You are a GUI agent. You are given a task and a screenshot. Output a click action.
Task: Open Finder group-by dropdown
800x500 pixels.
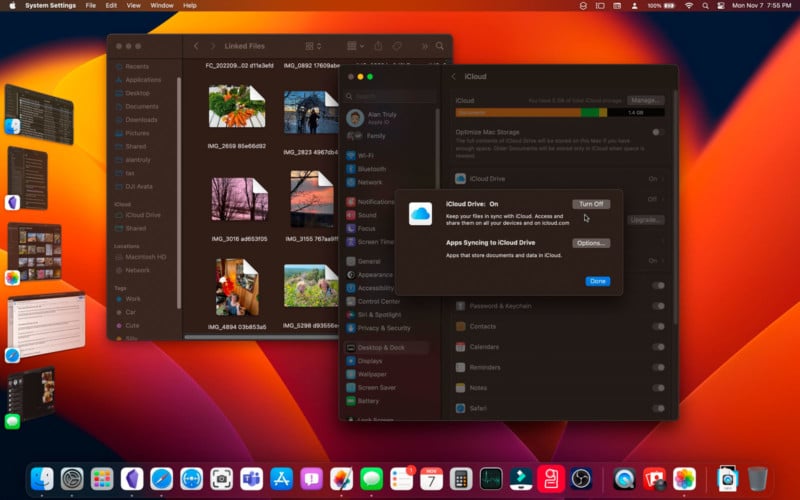tap(356, 46)
